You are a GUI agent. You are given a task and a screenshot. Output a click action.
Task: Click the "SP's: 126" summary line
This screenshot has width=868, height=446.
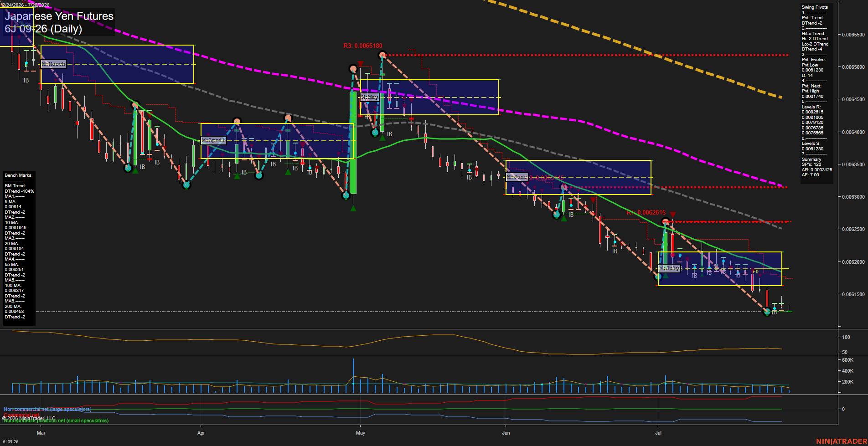tap(811, 164)
